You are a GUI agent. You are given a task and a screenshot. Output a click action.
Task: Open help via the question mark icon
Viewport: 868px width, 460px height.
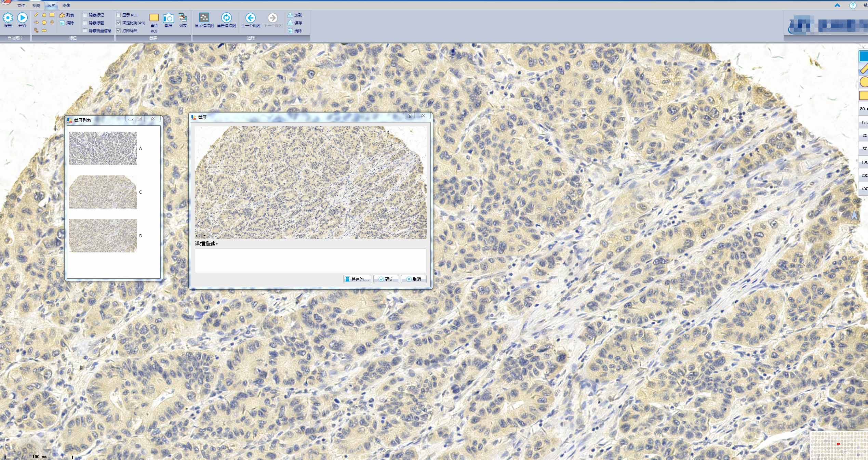(853, 5)
